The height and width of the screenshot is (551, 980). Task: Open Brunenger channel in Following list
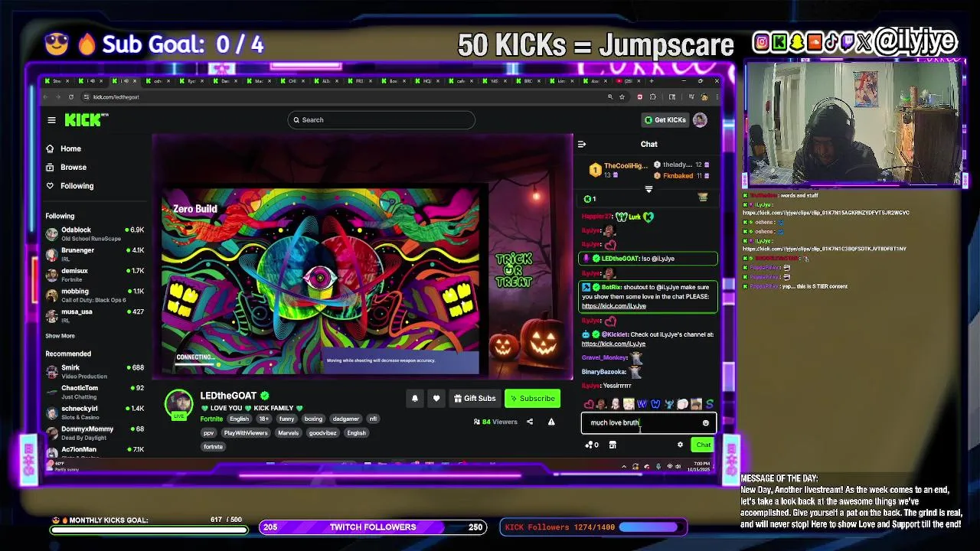tap(94, 254)
